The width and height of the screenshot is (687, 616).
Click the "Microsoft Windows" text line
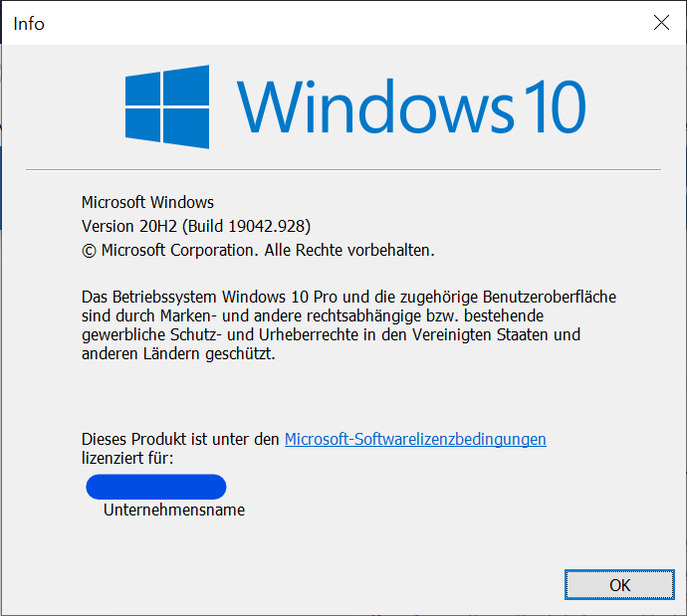(x=147, y=202)
